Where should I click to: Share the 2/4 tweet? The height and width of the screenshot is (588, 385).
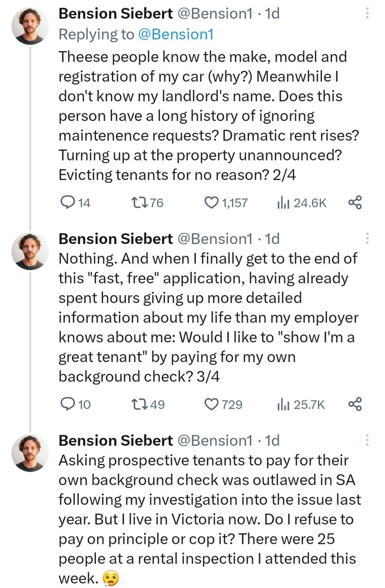click(x=354, y=203)
